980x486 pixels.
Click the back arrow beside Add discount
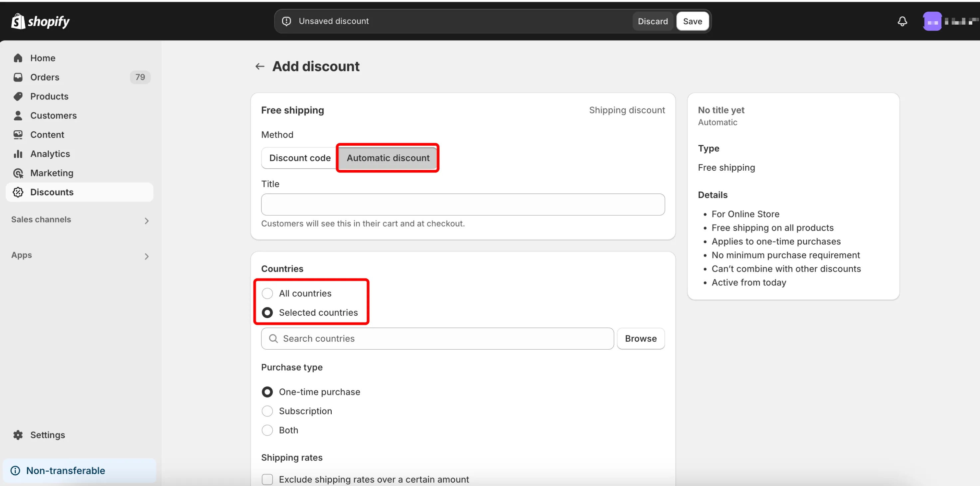pyautogui.click(x=260, y=67)
